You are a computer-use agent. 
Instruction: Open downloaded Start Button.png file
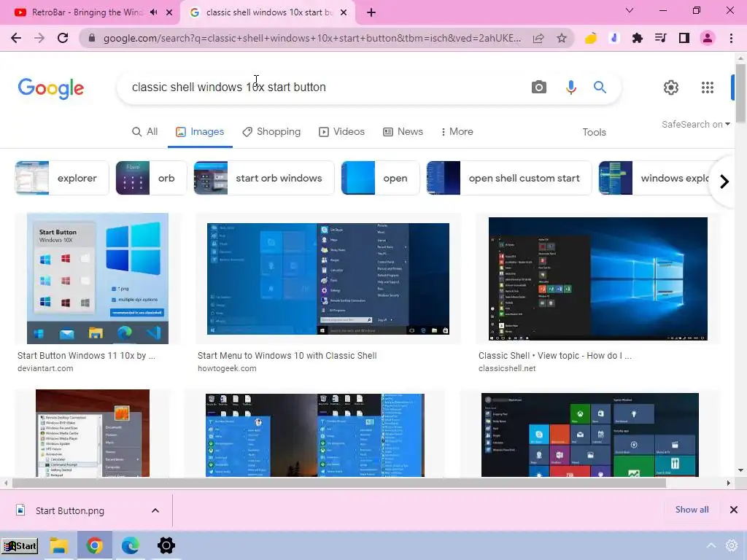tap(70, 511)
